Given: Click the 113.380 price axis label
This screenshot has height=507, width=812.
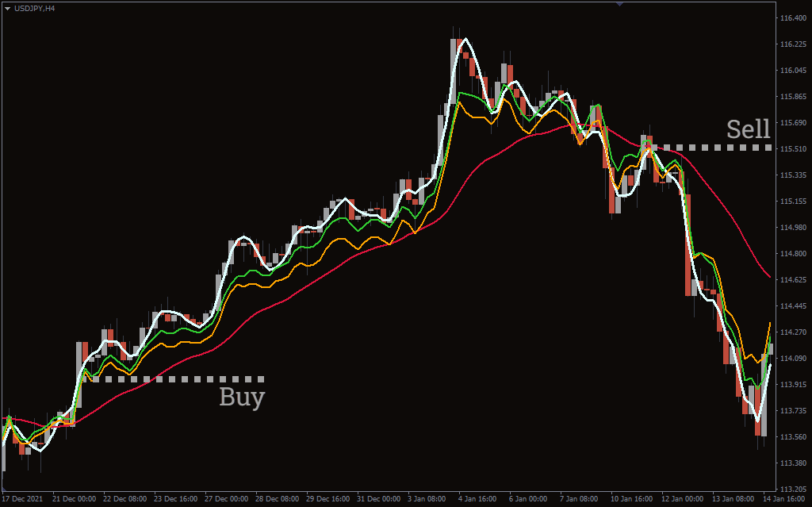Looking at the screenshot, I should [792, 463].
